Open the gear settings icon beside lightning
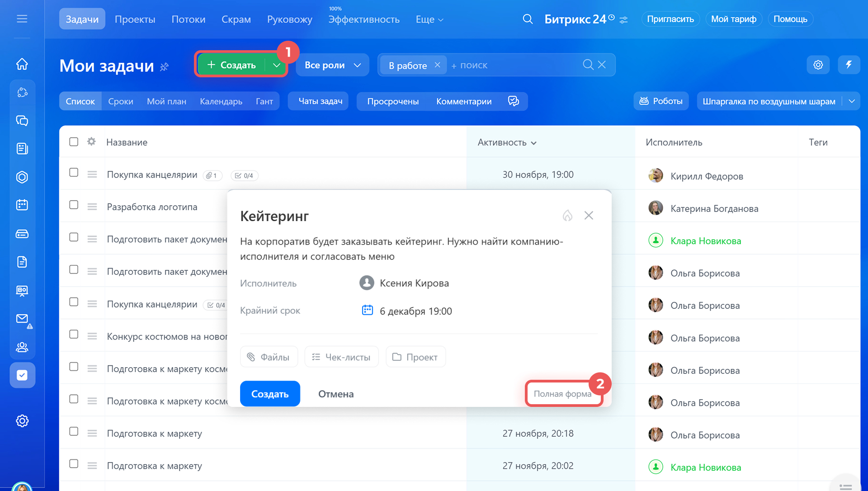Screen dimensions: 868x491 tap(818, 65)
